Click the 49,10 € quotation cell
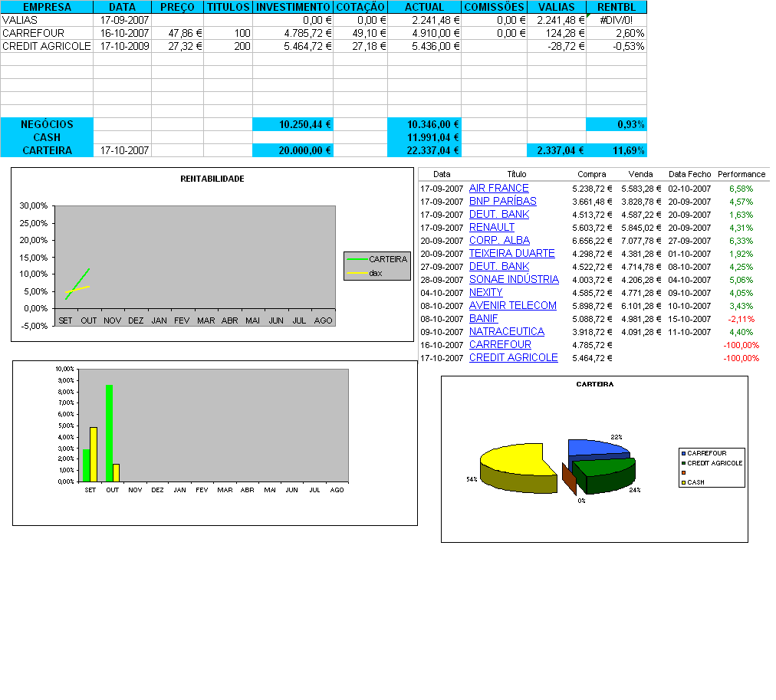Image resolution: width=776 pixels, height=700 pixels. pyautogui.click(x=360, y=33)
